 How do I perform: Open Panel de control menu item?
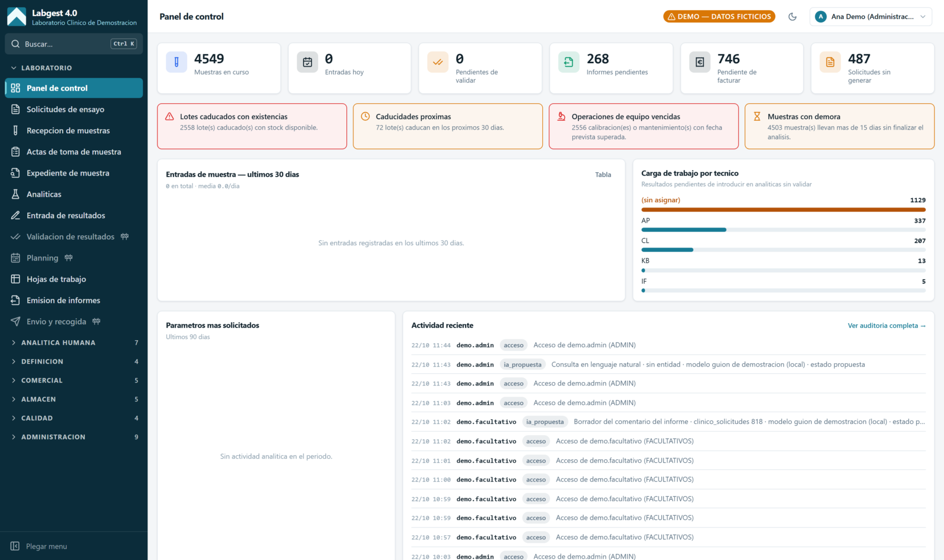(74, 88)
